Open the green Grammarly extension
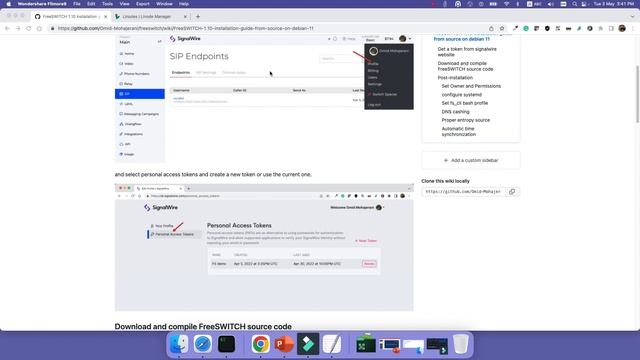 (x=526, y=29)
